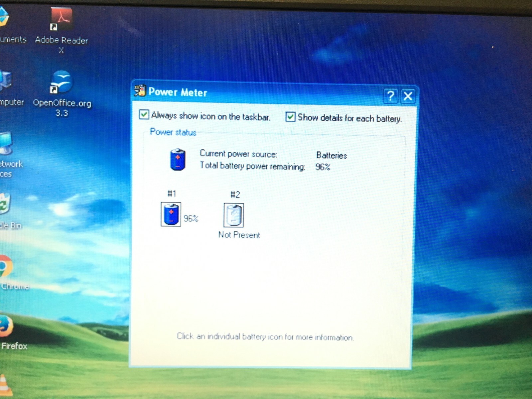Click the large battery icon in Power status
Screen dimensions: 532x399
178,160
